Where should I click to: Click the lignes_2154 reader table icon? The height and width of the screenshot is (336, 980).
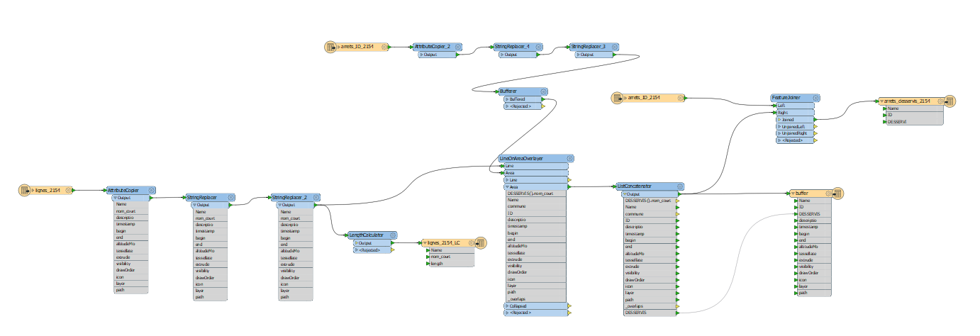click(x=25, y=190)
